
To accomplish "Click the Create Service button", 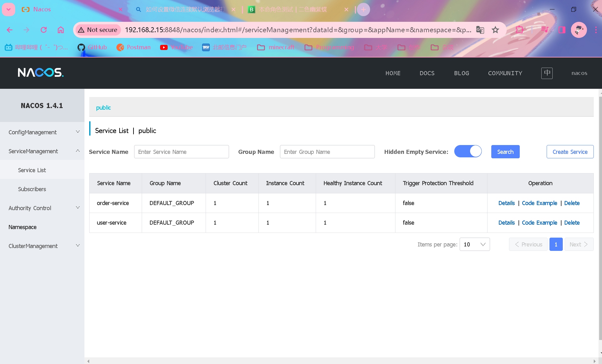I will [x=570, y=152].
